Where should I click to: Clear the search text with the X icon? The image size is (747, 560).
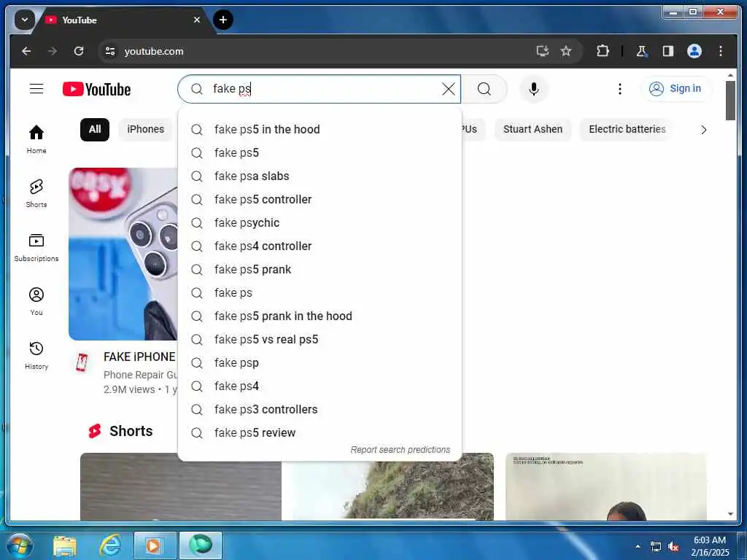449,88
